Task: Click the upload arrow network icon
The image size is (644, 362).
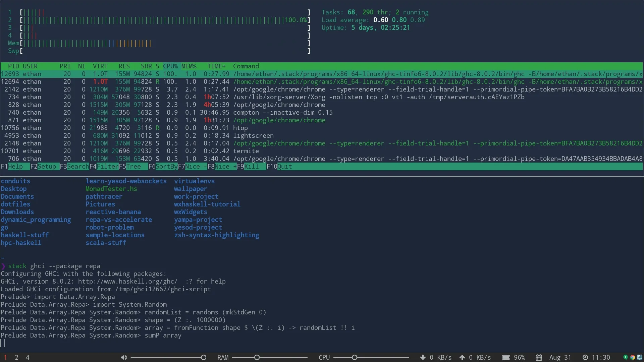Action: click(x=462, y=357)
